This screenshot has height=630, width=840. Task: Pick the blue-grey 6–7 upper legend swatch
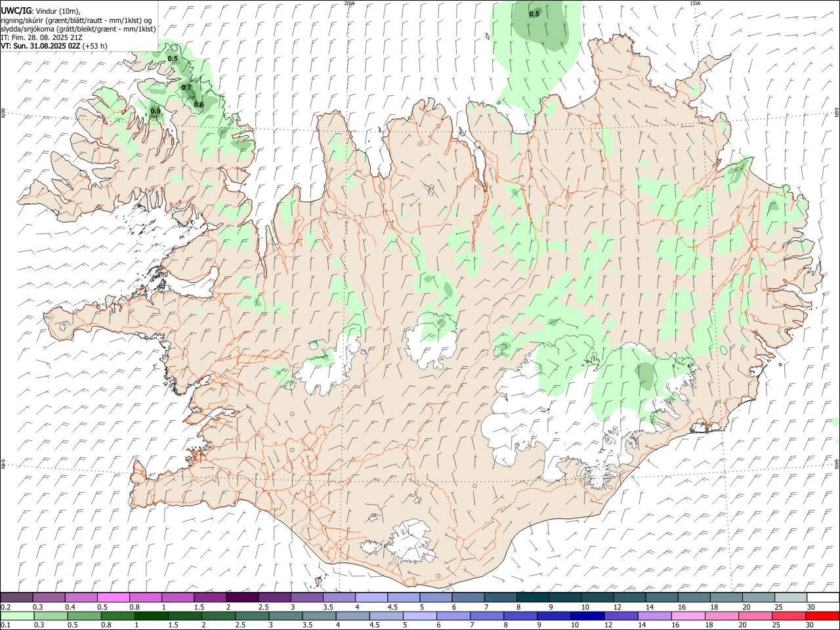point(469,597)
